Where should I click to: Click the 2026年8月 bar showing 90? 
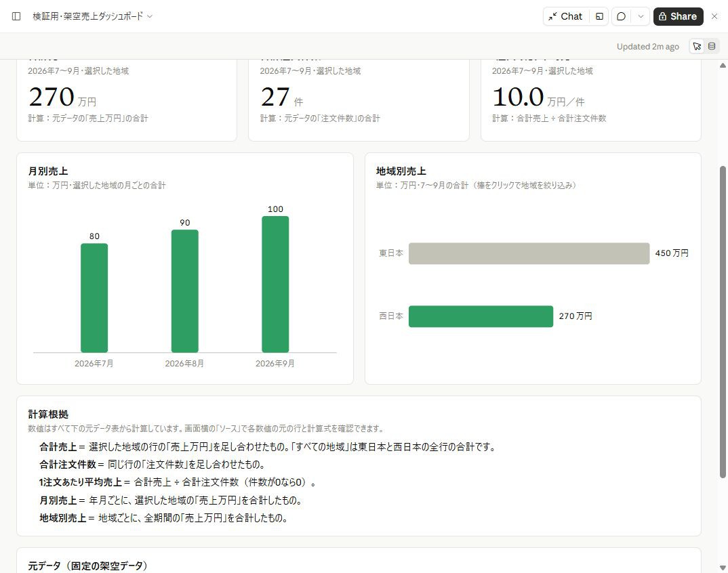(x=185, y=291)
